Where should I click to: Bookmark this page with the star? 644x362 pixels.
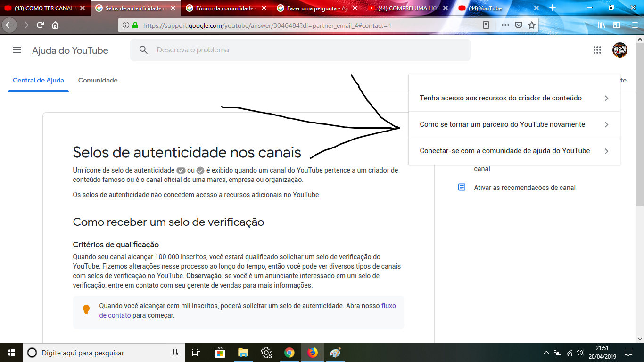point(532,25)
